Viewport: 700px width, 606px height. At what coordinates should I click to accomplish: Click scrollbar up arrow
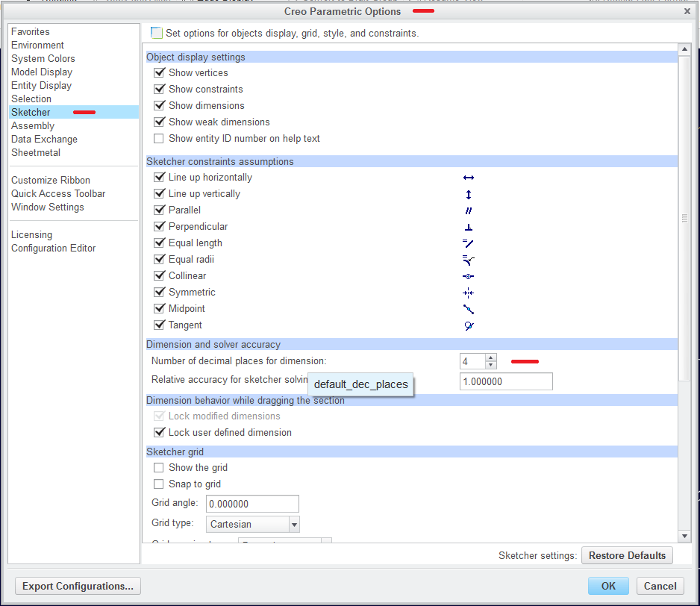(684, 49)
